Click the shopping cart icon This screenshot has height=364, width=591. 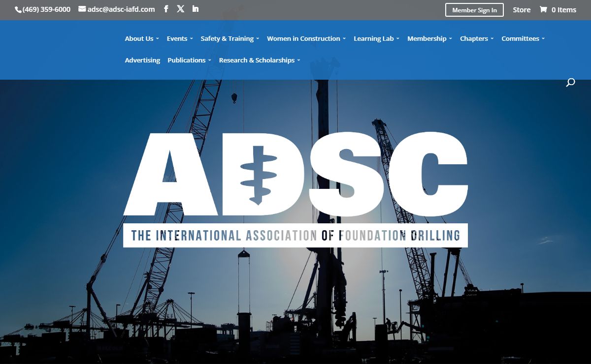543,9
